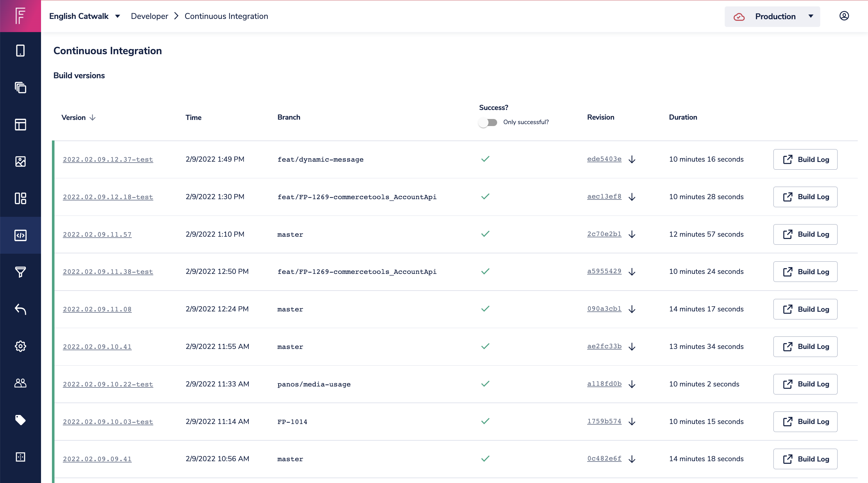The width and height of the screenshot is (868, 483).
Task: Click the down arrow beside revision 090a3cb1
Action: [632, 309]
